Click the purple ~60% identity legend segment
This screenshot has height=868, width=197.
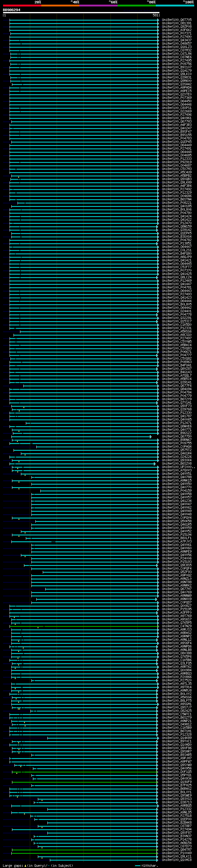tap(98, 6)
